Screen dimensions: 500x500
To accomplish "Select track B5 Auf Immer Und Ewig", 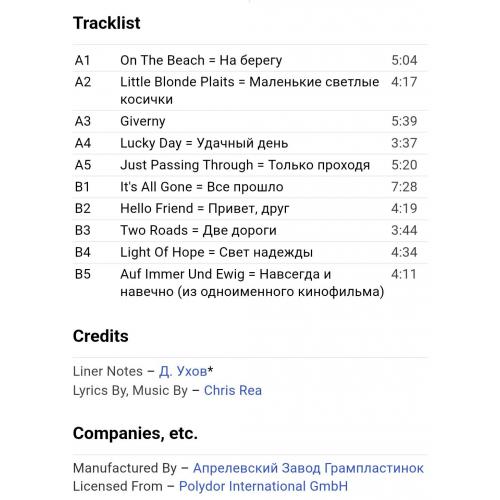I will (x=250, y=283).
